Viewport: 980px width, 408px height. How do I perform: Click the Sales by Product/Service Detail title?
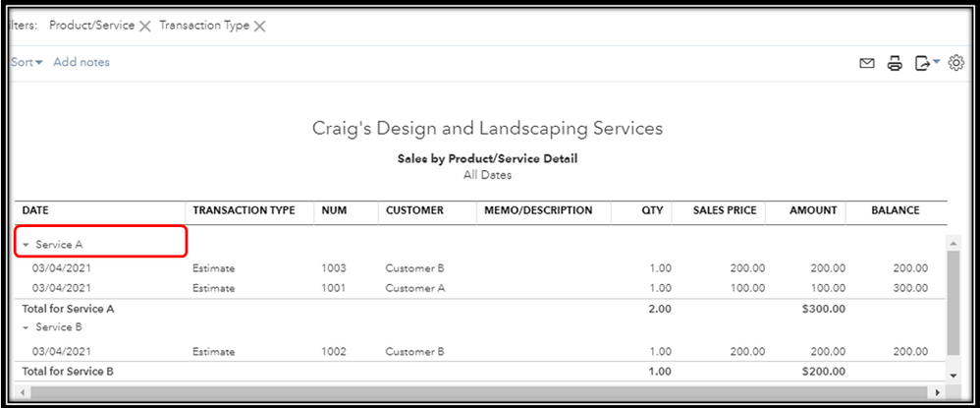pyautogui.click(x=487, y=159)
